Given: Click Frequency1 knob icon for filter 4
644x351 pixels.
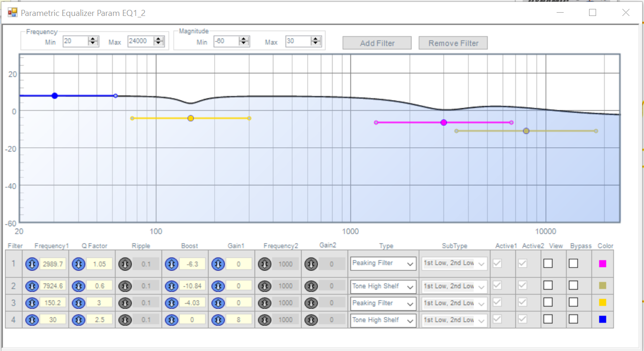Looking at the screenshot, I should pyautogui.click(x=32, y=320).
